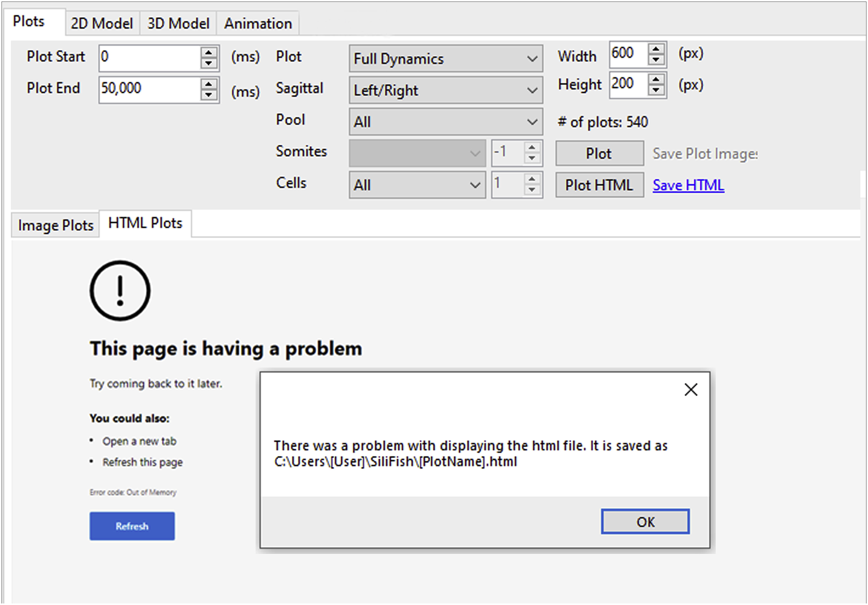The height and width of the screenshot is (605, 868).
Task: Click the down arrow on Plot End spinner
Action: click(x=209, y=95)
